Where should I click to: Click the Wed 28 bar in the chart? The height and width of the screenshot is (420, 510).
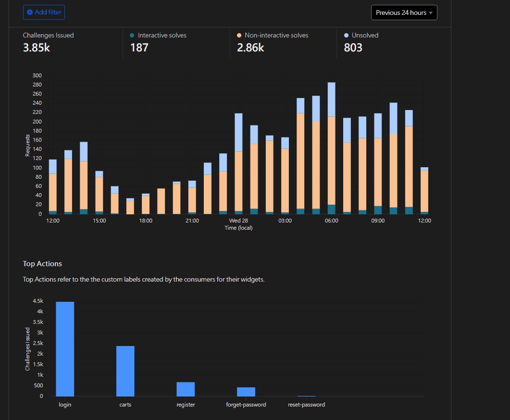[238, 163]
